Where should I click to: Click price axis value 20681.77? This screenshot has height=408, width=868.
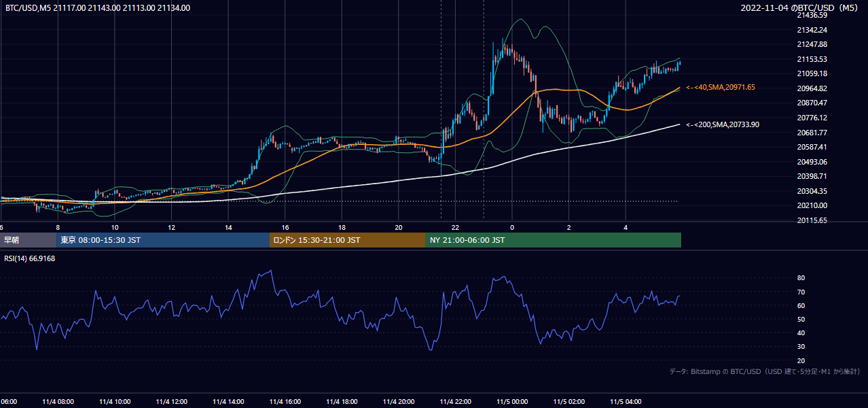812,133
